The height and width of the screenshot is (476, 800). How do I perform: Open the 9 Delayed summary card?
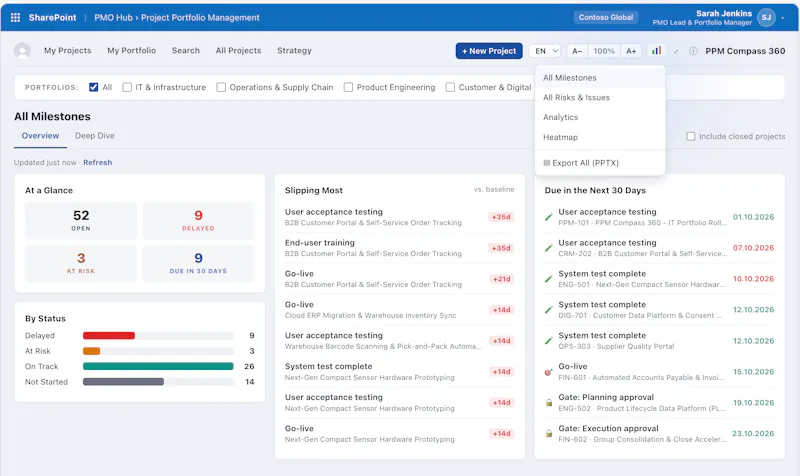coord(198,221)
